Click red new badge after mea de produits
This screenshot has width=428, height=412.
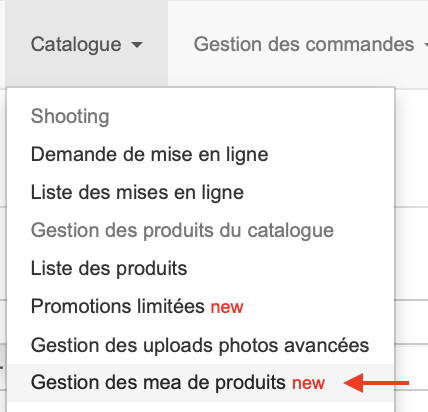tap(308, 383)
